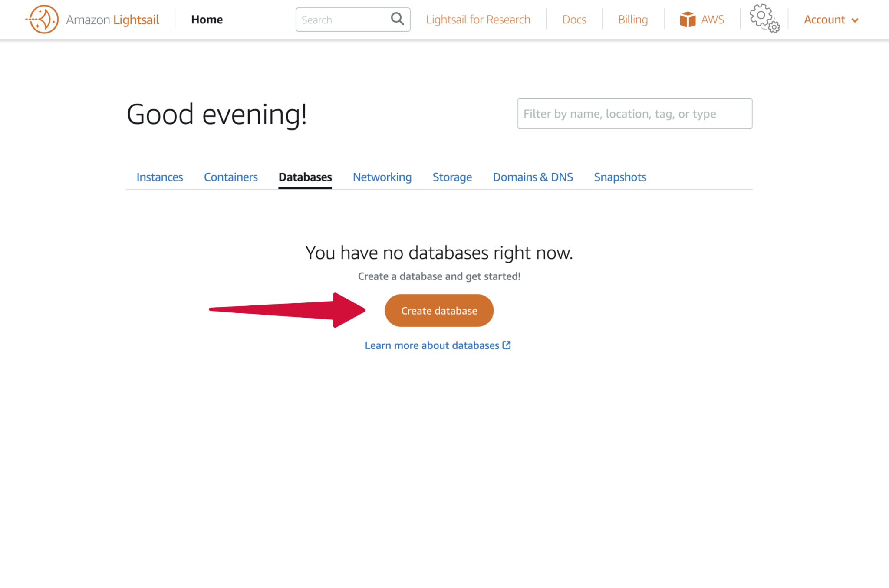Click the Create database button
Viewport: 889px width, 588px height.
(x=438, y=310)
